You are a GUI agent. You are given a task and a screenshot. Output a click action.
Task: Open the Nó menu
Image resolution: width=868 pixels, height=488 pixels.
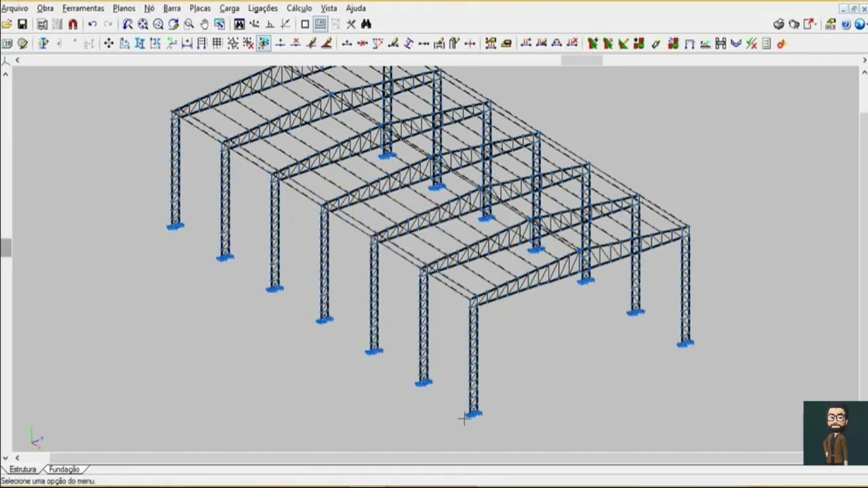[149, 8]
